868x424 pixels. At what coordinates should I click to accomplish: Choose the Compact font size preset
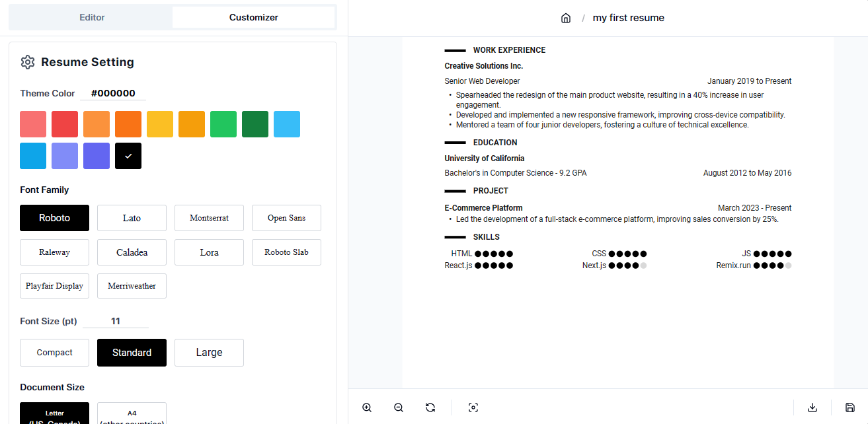point(54,352)
